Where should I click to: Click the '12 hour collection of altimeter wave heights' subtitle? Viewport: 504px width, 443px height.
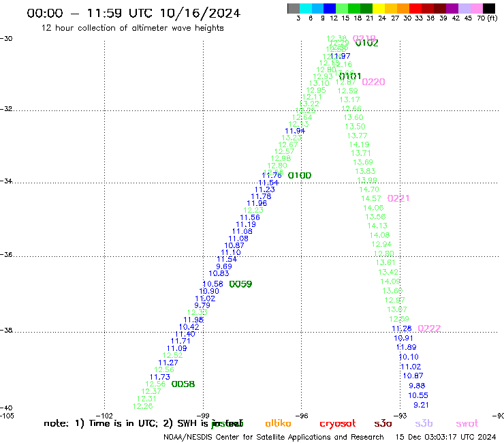coord(132,28)
